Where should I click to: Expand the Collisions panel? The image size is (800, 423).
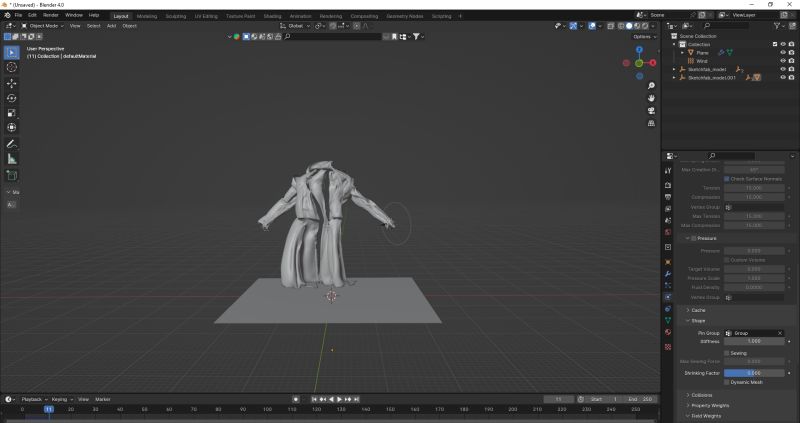coord(702,395)
